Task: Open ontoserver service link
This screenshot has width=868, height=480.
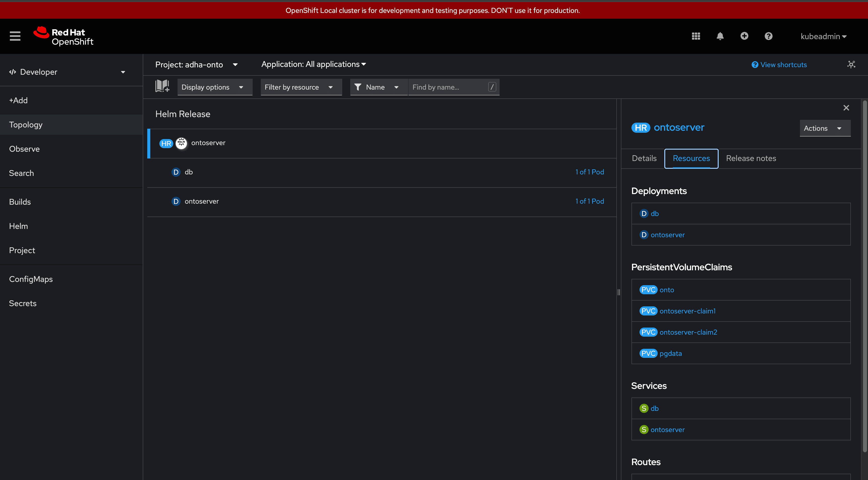Action: click(x=668, y=430)
